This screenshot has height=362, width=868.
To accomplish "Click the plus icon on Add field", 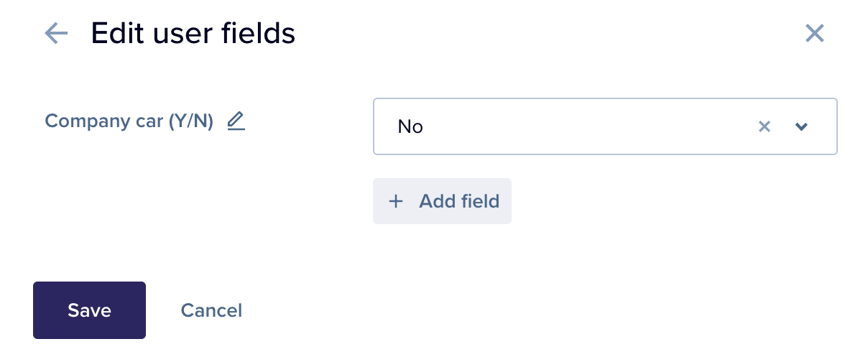I will [395, 201].
